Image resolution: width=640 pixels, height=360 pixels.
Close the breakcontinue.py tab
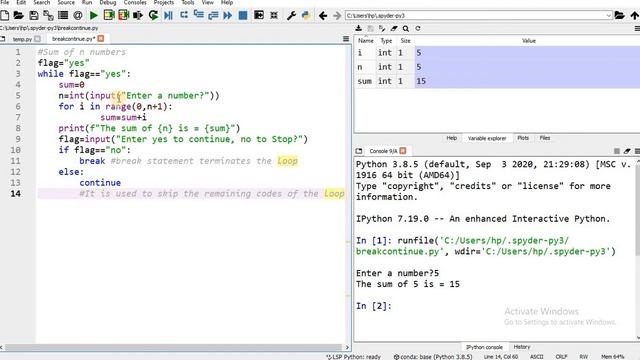pos(101,38)
